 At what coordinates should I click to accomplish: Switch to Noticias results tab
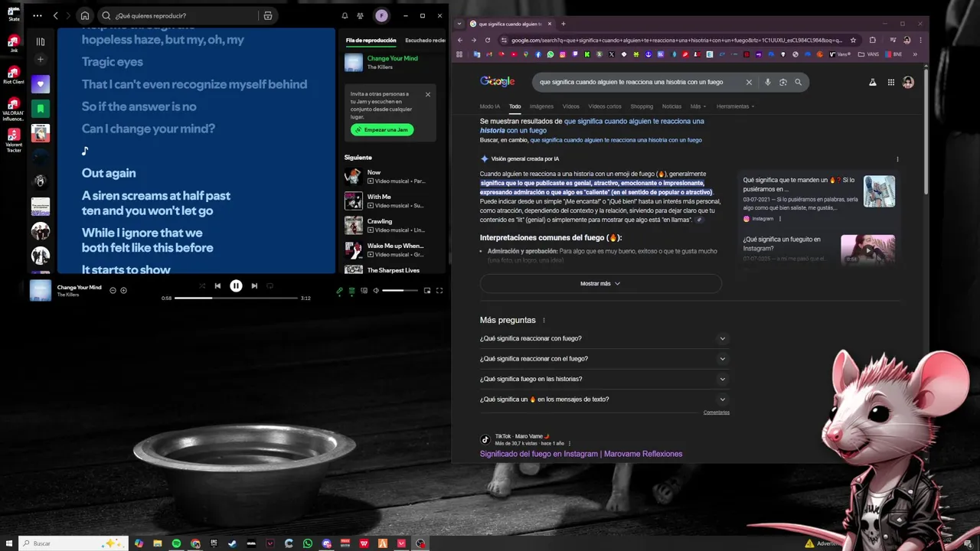pyautogui.click(x=671, y=106)
